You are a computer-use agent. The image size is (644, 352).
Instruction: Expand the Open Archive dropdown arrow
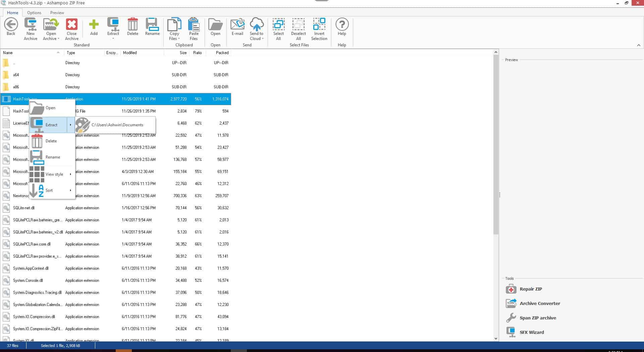pyautogui.click(x=58, y=39)
